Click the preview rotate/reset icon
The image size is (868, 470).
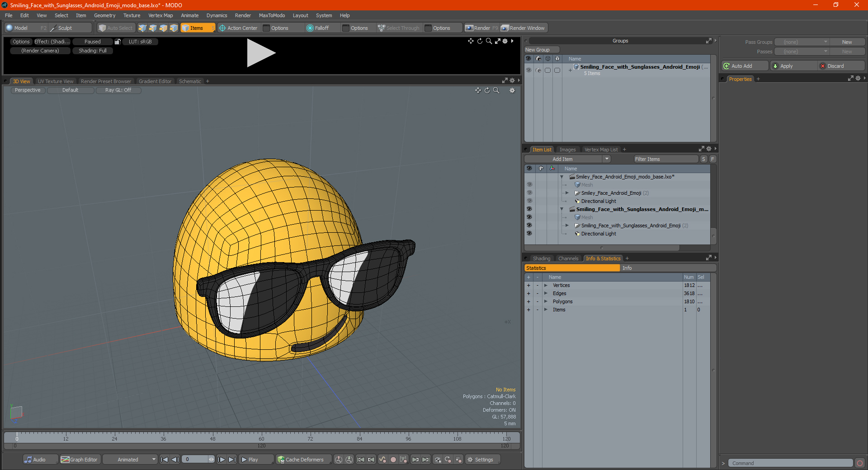click(x=480, y=41)
